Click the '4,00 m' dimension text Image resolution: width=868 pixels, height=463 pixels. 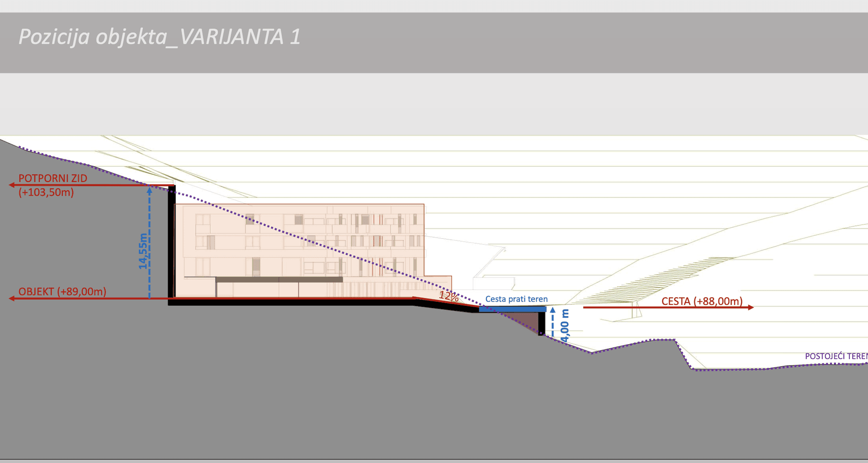pyautogui.click(x=565, y=325)
